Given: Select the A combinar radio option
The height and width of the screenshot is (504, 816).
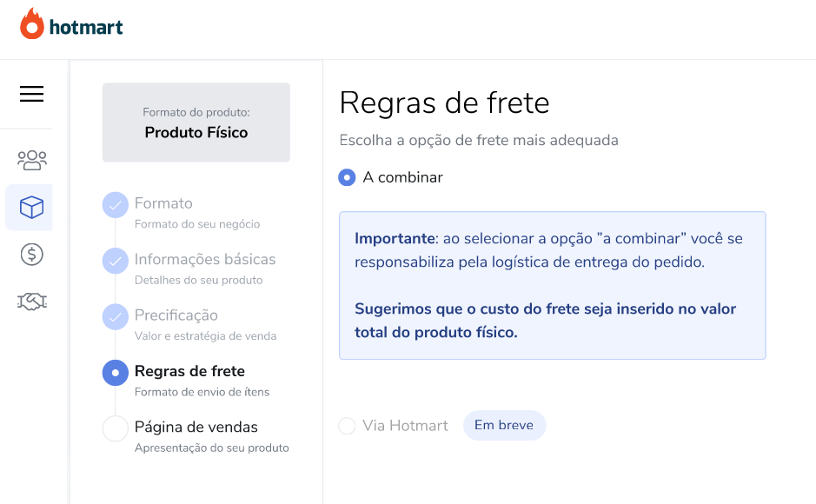Looking at the screenshot, I should tap(347, 177).
